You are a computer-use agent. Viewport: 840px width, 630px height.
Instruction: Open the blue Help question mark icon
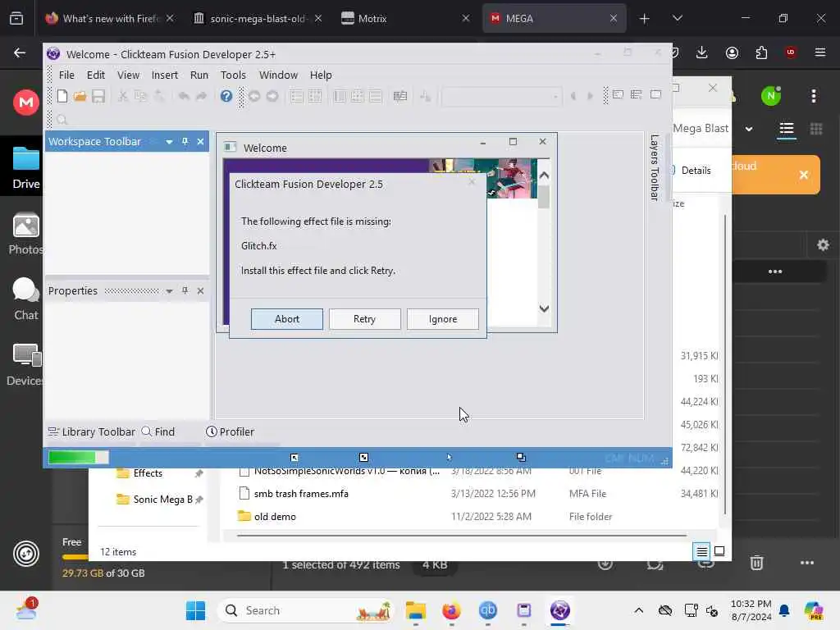click(x=226, y=96)
